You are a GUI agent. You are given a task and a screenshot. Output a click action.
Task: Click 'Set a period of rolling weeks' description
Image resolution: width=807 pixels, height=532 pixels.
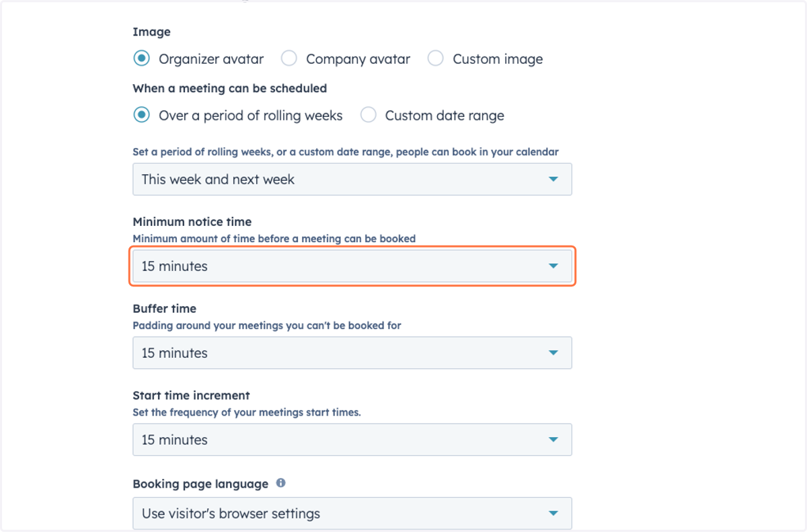click(346, 152)
